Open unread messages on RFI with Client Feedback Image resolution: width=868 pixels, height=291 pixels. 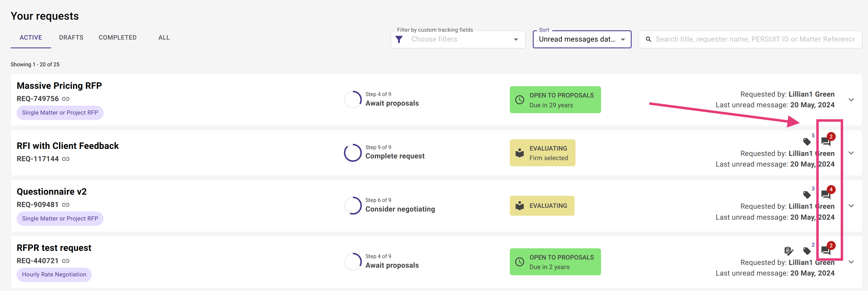click(826, 142)
